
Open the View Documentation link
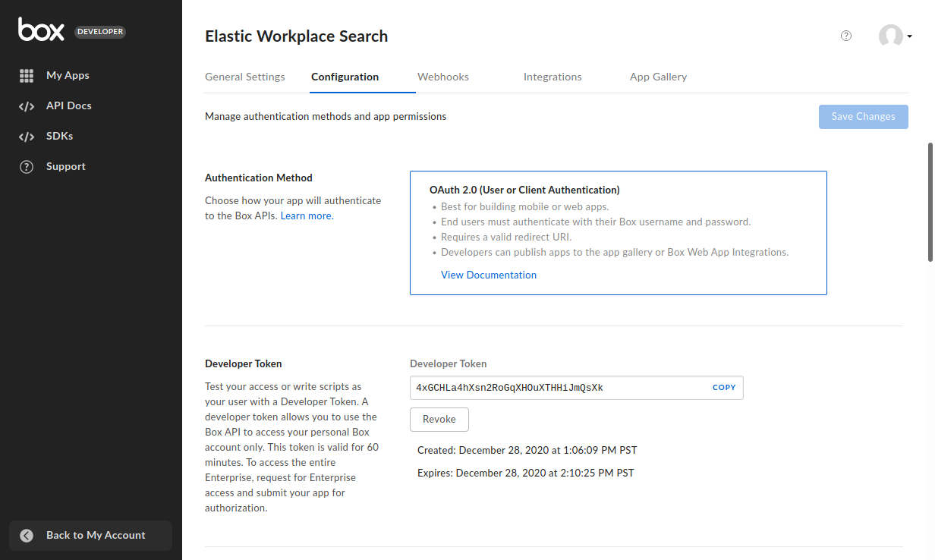[x=489, y=275]
